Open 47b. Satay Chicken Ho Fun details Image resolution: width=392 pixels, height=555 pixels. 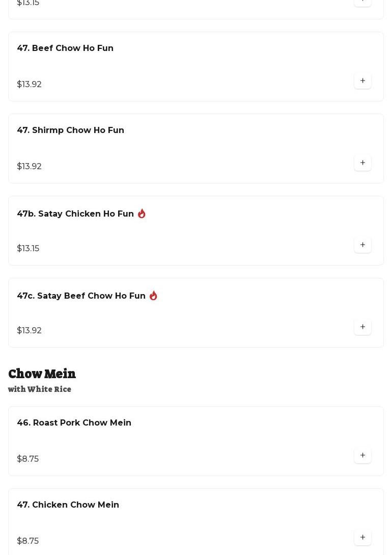coord(75,214)
